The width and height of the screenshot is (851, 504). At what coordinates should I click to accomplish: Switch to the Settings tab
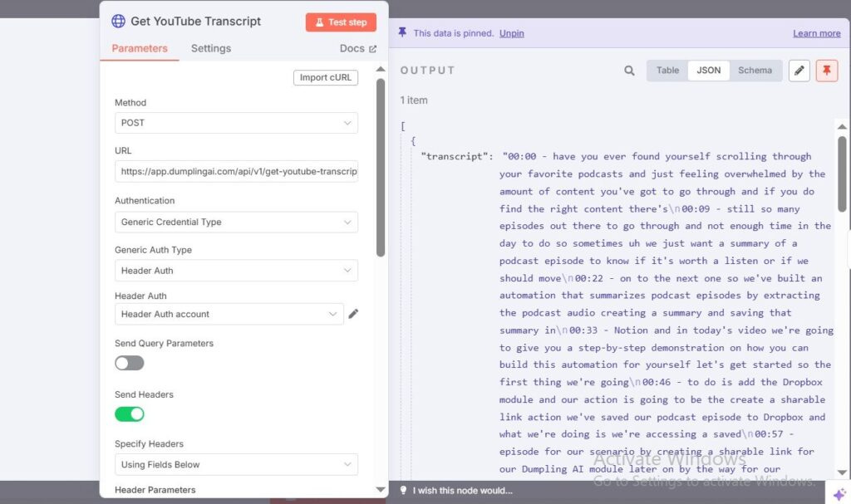point(210,48)
